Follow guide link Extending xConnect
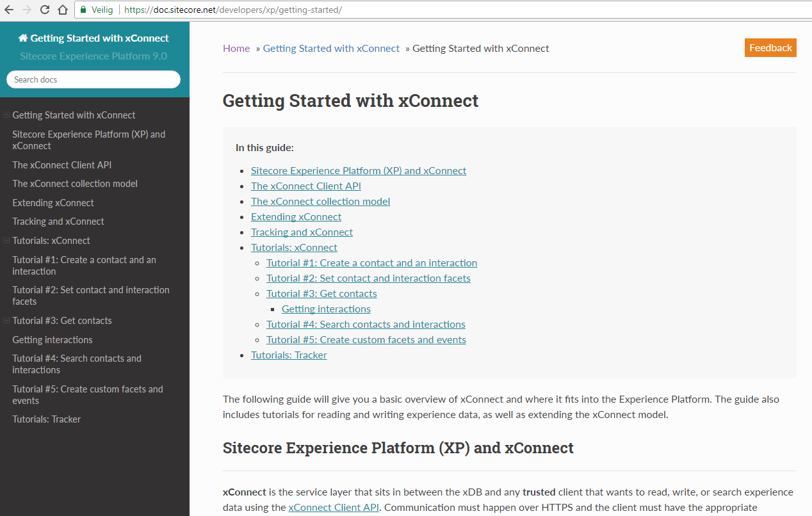Screen dimensions: 812x516 (x=296, y=216)
